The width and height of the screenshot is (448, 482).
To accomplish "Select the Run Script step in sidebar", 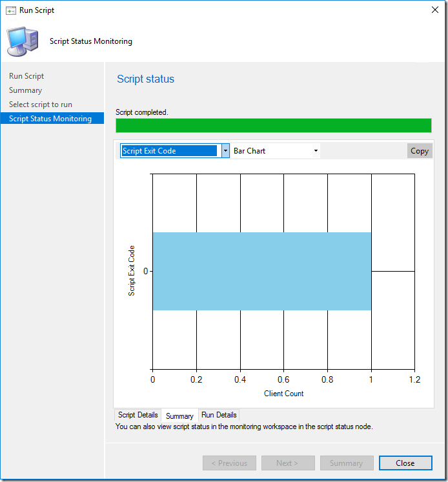I will click(x=26, y=76).
